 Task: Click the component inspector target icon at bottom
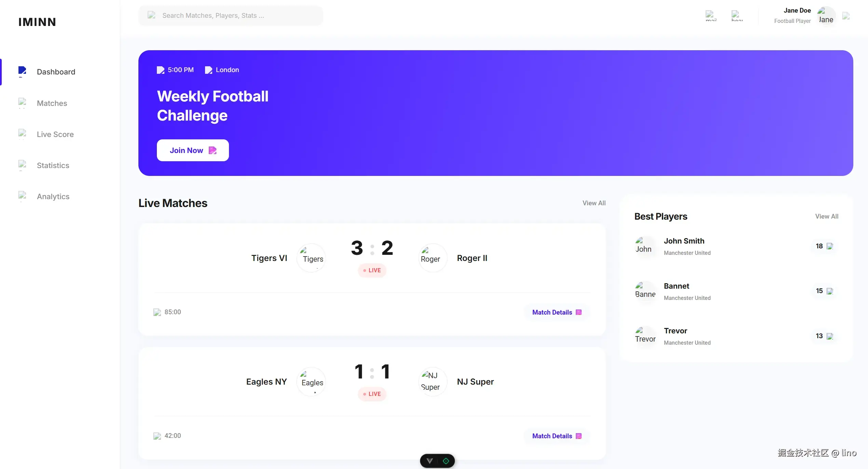446,461
